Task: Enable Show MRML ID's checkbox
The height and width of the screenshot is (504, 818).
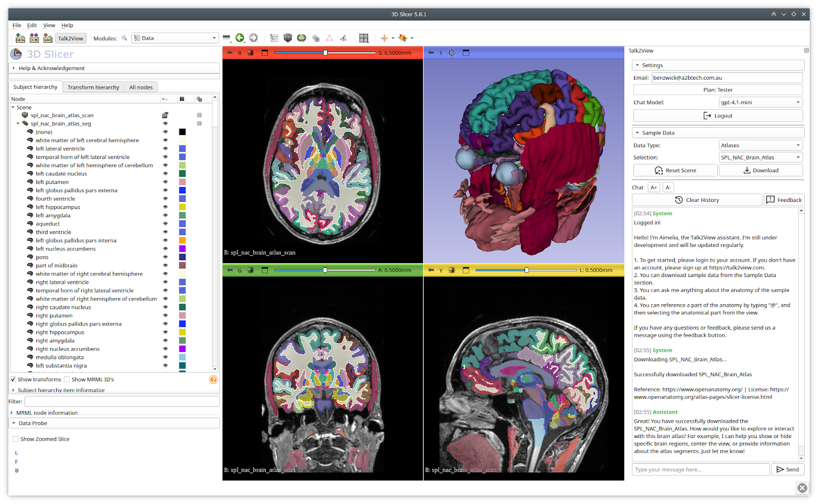Action: click(67, 380)
